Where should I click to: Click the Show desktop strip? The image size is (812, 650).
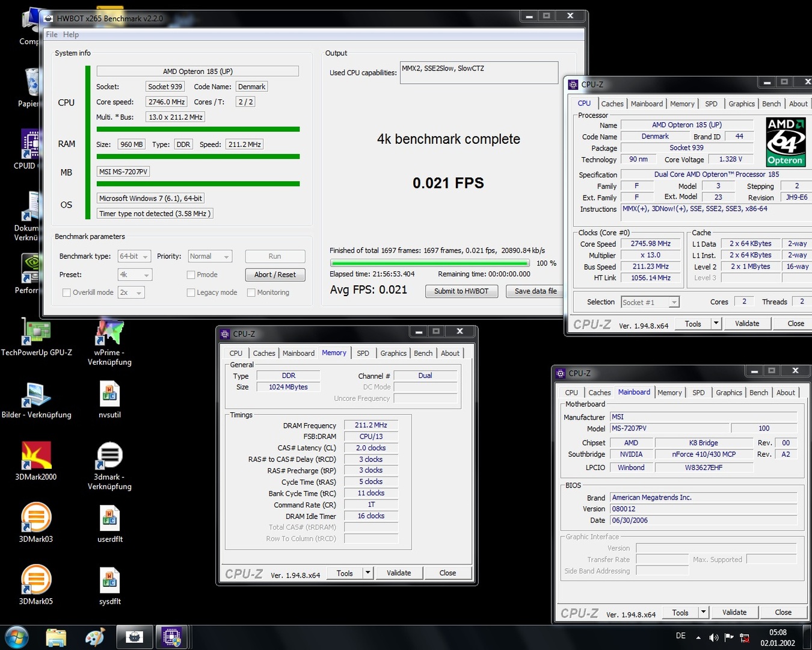click(x=807, y=637)
